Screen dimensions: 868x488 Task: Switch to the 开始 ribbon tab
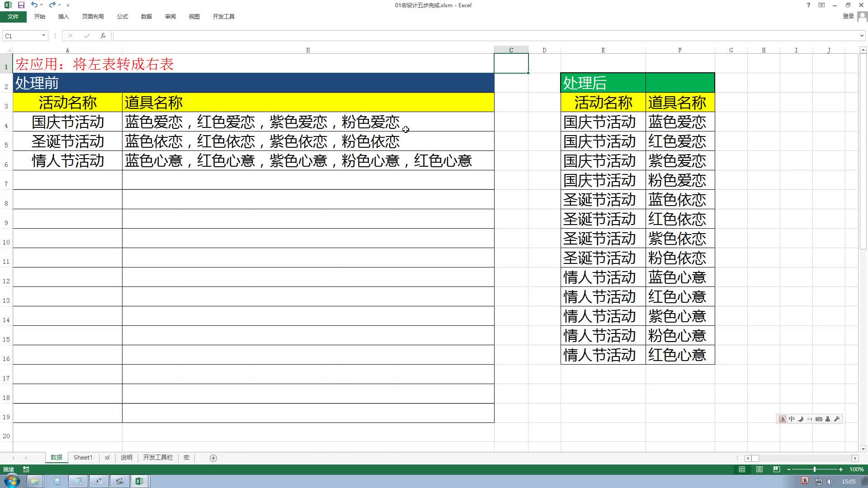click(40, 17)
